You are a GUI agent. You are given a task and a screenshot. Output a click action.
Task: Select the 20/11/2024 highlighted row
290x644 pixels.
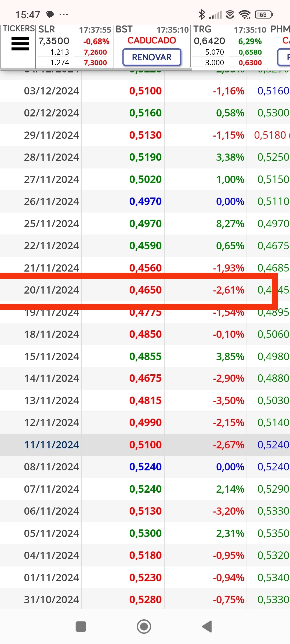[145, 290]
